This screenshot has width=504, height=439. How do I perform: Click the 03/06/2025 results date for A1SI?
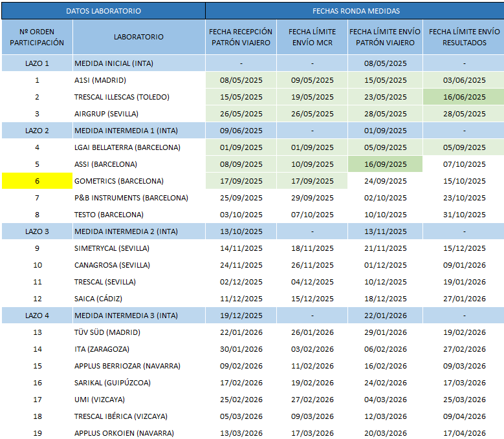[x=464, y=80]
